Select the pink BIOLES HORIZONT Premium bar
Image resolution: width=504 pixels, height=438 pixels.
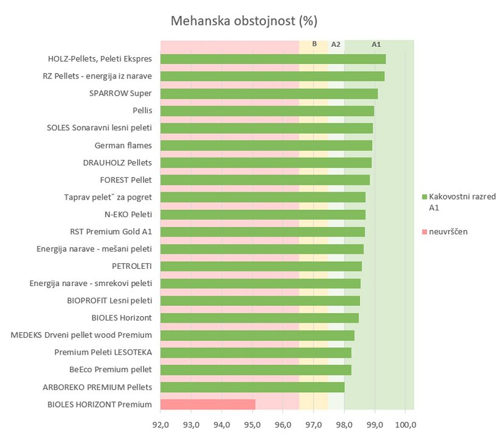coord(207,405)
